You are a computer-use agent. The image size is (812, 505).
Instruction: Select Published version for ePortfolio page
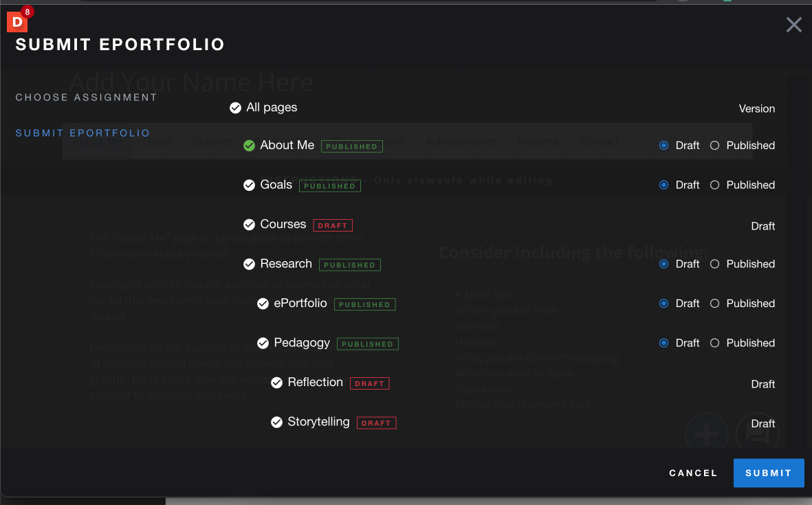click(x=714, y=303)
